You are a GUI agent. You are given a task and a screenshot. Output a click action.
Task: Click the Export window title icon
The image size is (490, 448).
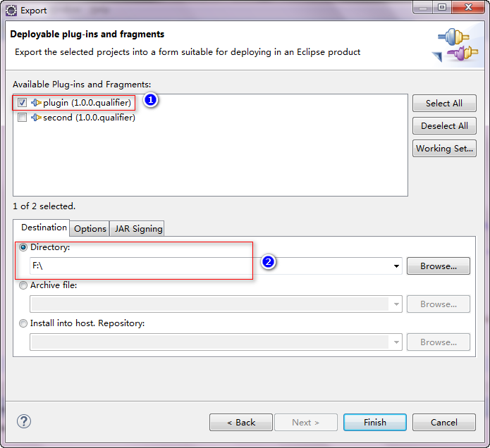[x=11, y=11]
